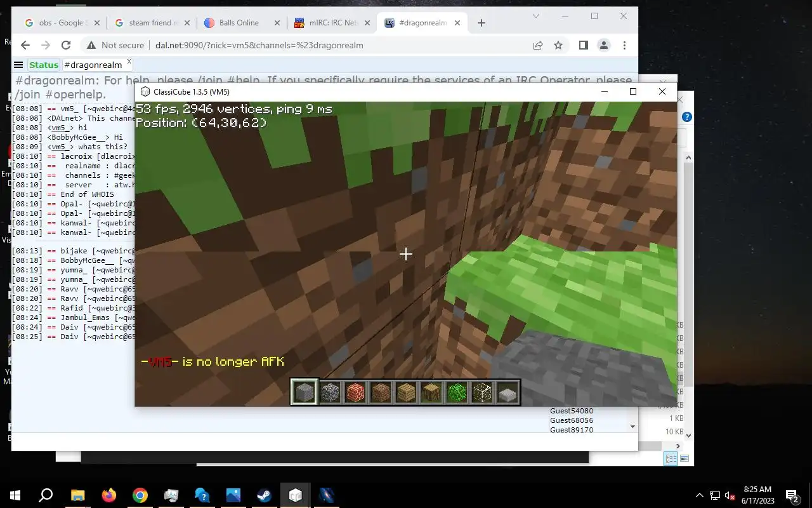
Task: Select the log block in the hotbar
Action: [x=431, y=392]
